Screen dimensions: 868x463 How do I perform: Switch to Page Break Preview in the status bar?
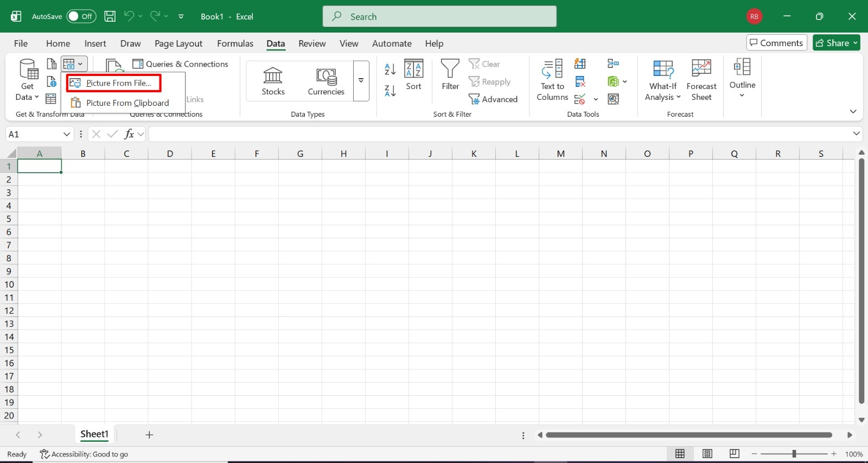[x=734, y=454]
